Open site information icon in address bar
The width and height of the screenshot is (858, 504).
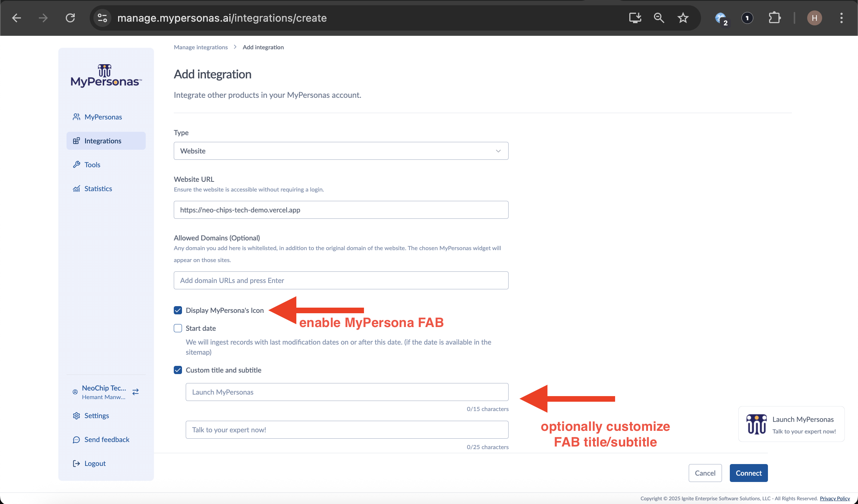click(x=102, y=18)
